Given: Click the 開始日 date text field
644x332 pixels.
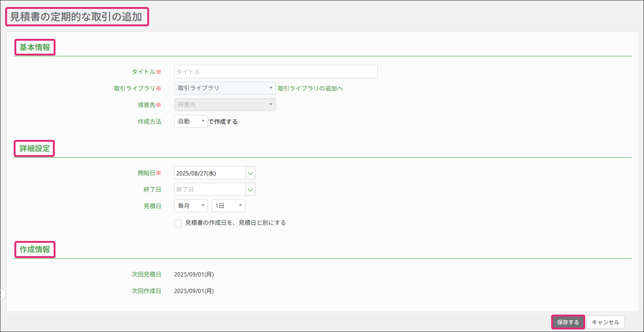Looking at the screenshot, I should (210, 173).
